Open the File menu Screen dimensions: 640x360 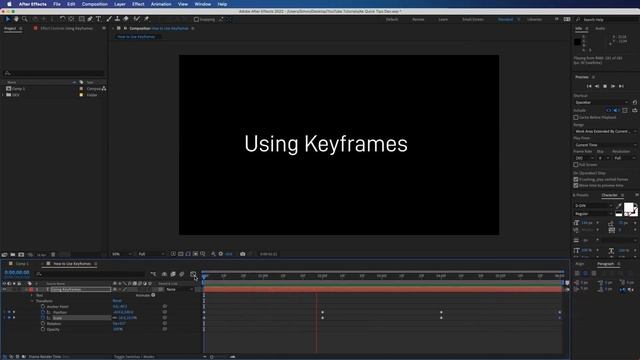57,4
